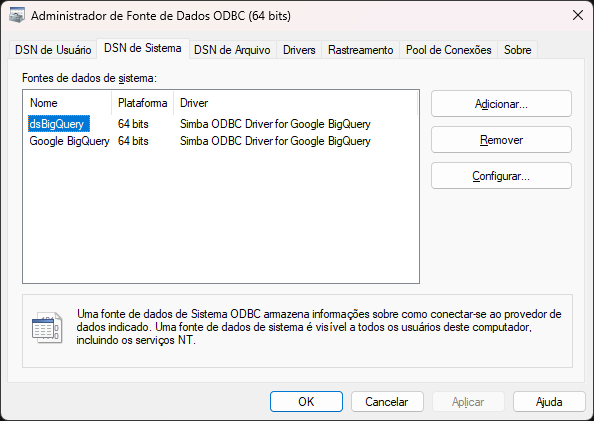The width and height of the screenshot is (594, 421).
Task: Open the DSN de Arquivo tab
Action: [x=232, y=50]
